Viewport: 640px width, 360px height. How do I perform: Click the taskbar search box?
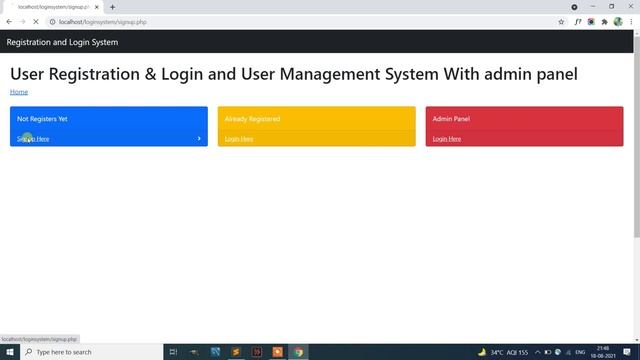click(91, 352)
